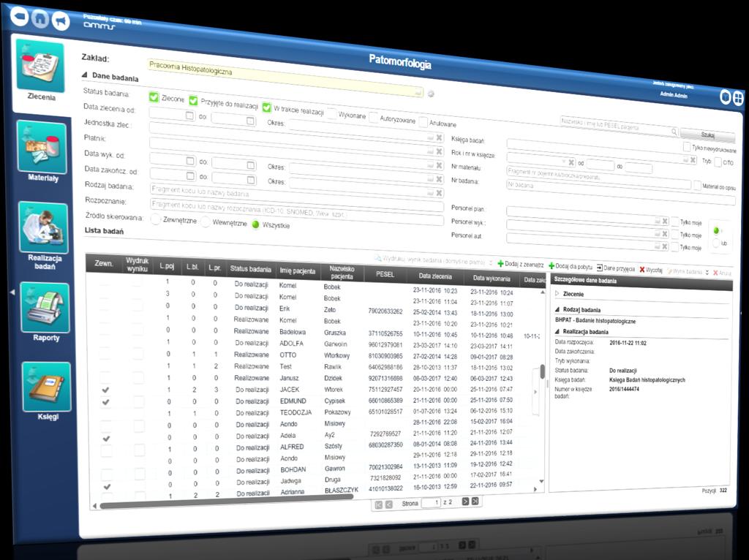
Task: Collapse the left sidebar arrow
Action: 12,292
